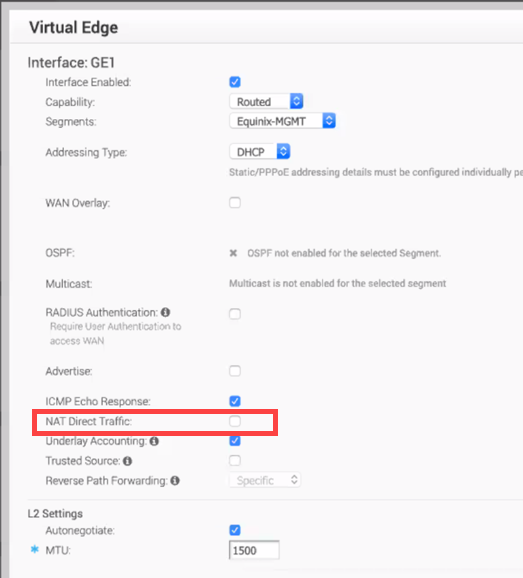
Task: Expand the Addressing Type DHCP dropdown
Action: coord(260,152)
